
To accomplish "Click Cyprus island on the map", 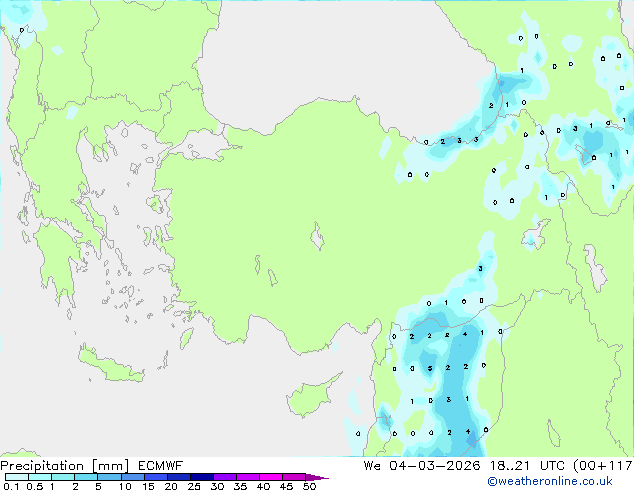I will (x=311, y=397).
